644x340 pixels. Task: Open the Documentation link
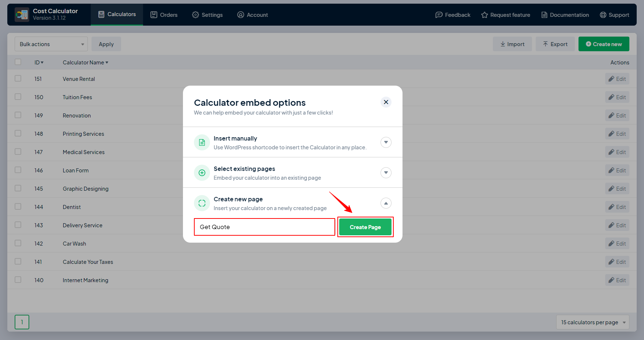point(565,15)
